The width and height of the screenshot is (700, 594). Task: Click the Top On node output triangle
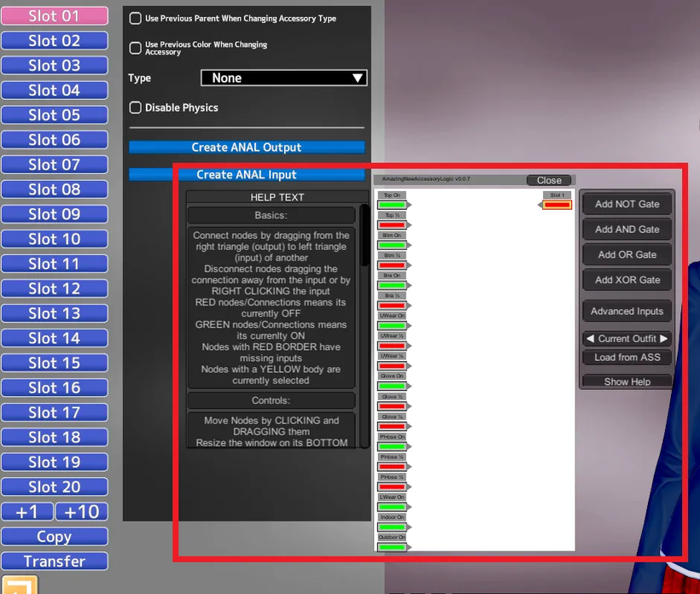(x=411, y=205)
